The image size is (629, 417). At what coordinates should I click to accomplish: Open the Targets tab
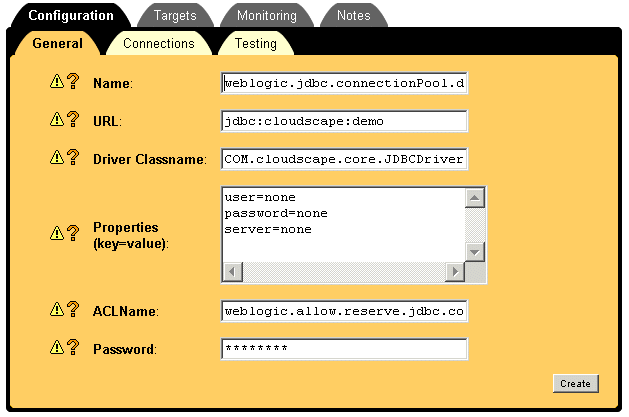coord(175,16)
